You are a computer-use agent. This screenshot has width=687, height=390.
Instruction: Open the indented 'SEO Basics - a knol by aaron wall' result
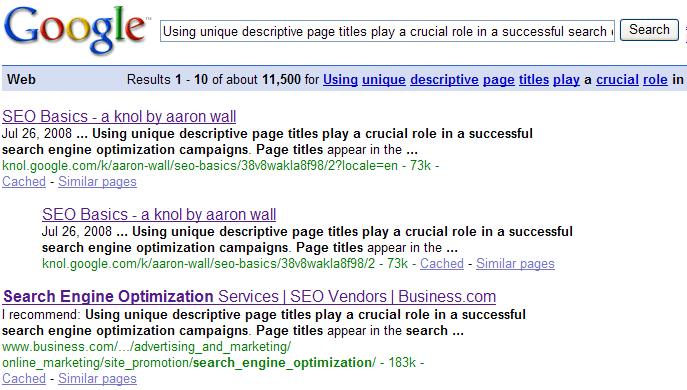(x=159, y=214)
